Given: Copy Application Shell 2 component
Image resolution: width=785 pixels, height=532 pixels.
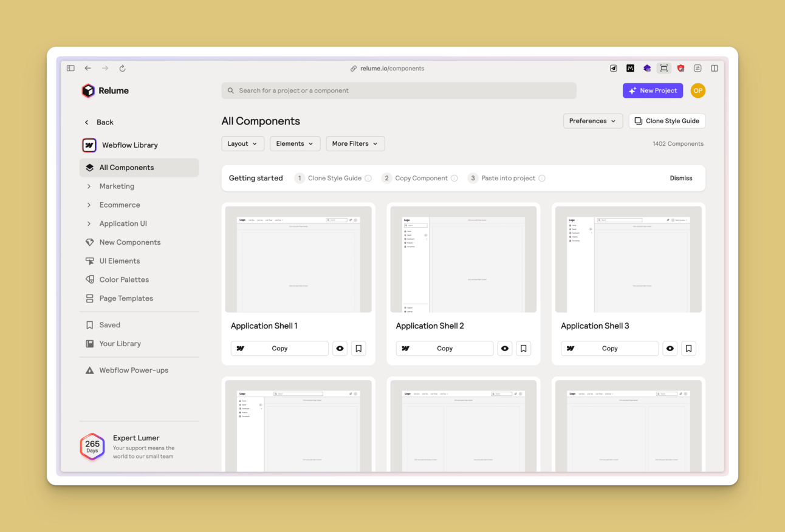Looking at the screenshot, I should pyautogui.click(x=445, y=349).
